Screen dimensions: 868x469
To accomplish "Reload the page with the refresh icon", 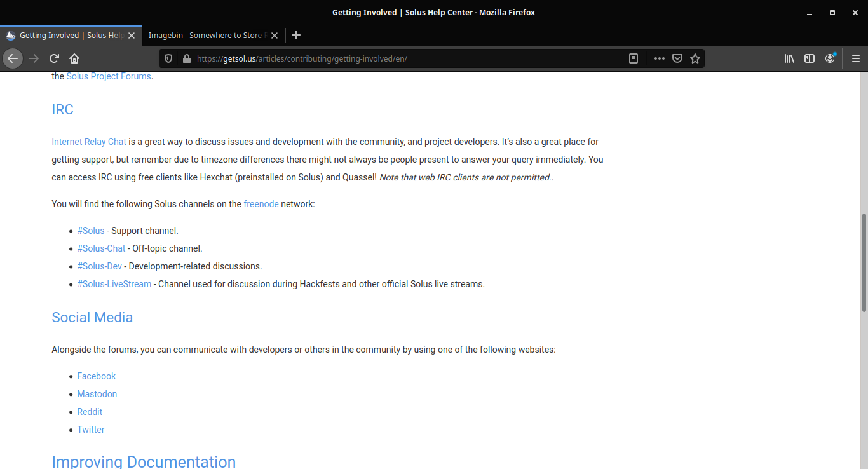I will click(54, 58).
